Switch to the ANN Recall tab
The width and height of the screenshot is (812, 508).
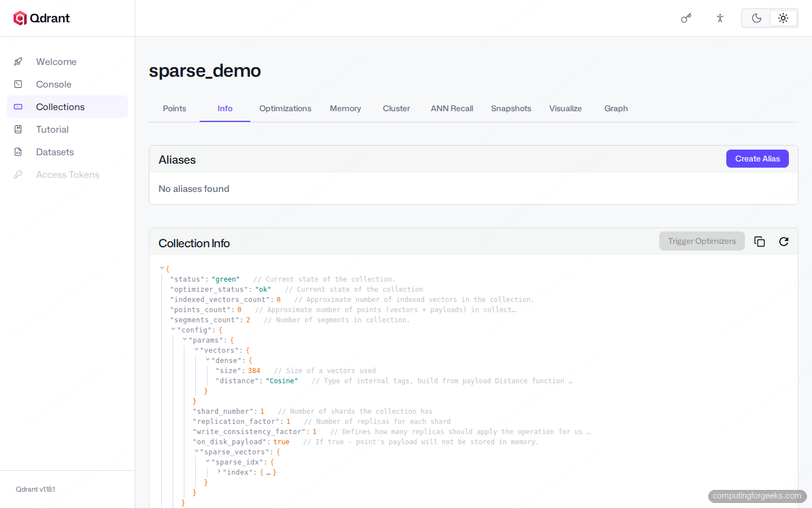click(x=452, y=108)
